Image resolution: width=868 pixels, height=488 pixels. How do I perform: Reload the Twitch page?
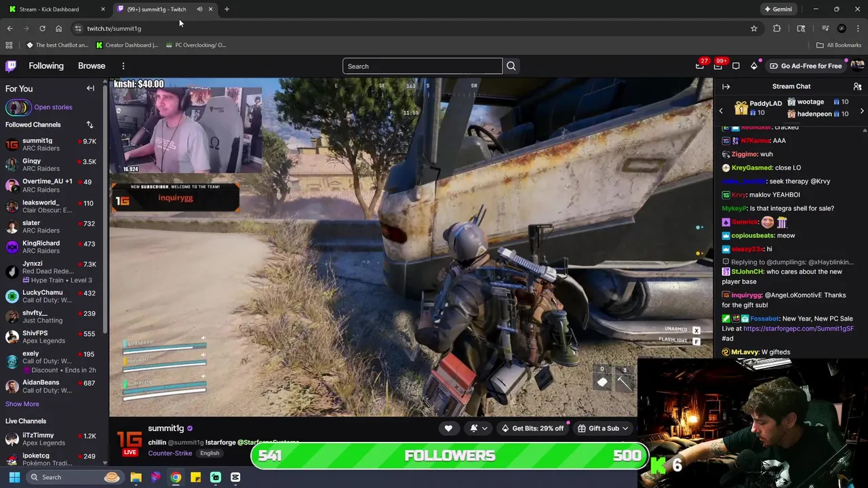pyautogui.click(x=42, y=28)
